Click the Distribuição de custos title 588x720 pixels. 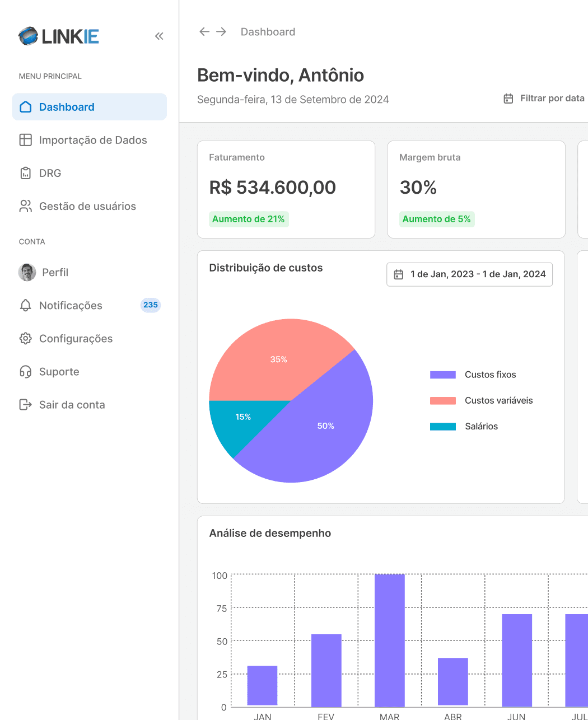pos(266,268)
